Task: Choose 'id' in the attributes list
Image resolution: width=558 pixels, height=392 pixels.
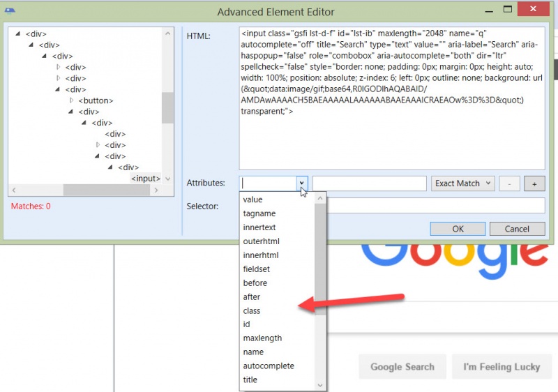Action: 246,324
